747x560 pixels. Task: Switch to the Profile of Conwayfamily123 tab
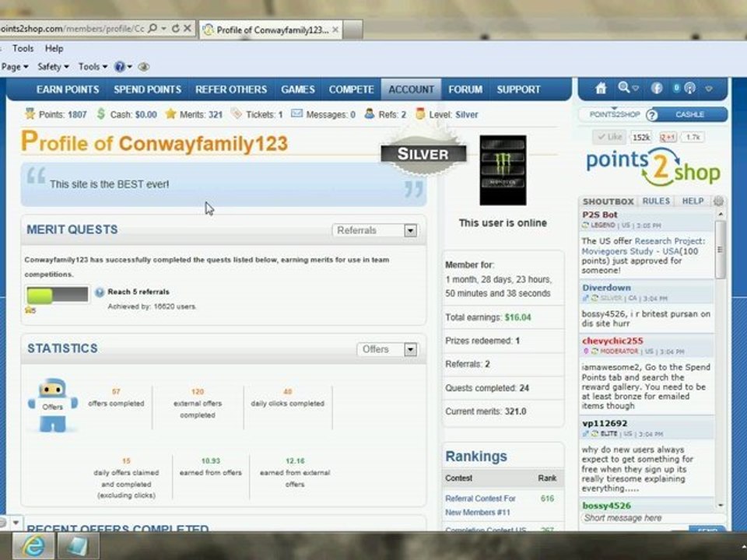[x=271, y=30]
